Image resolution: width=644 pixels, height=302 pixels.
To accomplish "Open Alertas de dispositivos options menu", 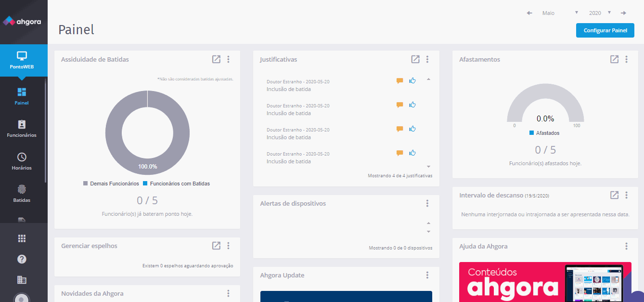I will point(427,203).
